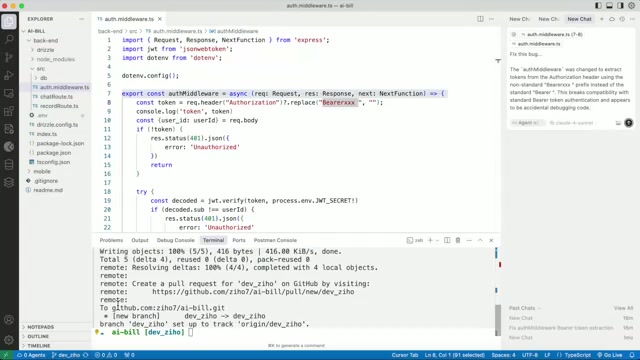Open Accounts icon at bottom of activity bar
This screenshot has height=360, width=640.
[x=9, y=320]
